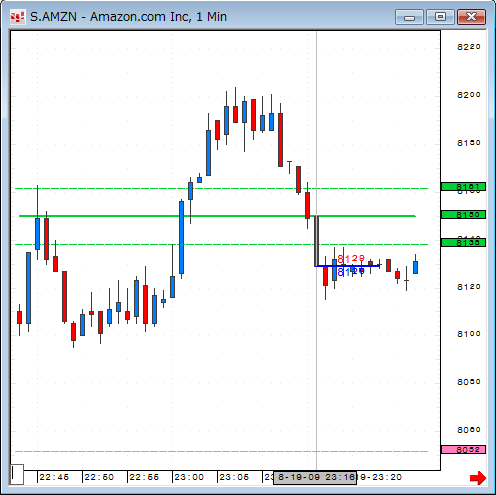Click the chart application icon in title bar
Screen dimensions: 496x495
coord(17,17)
